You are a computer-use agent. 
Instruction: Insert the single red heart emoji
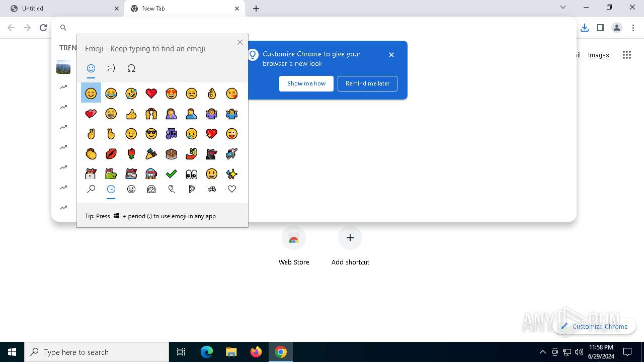[x=151, y=93]
